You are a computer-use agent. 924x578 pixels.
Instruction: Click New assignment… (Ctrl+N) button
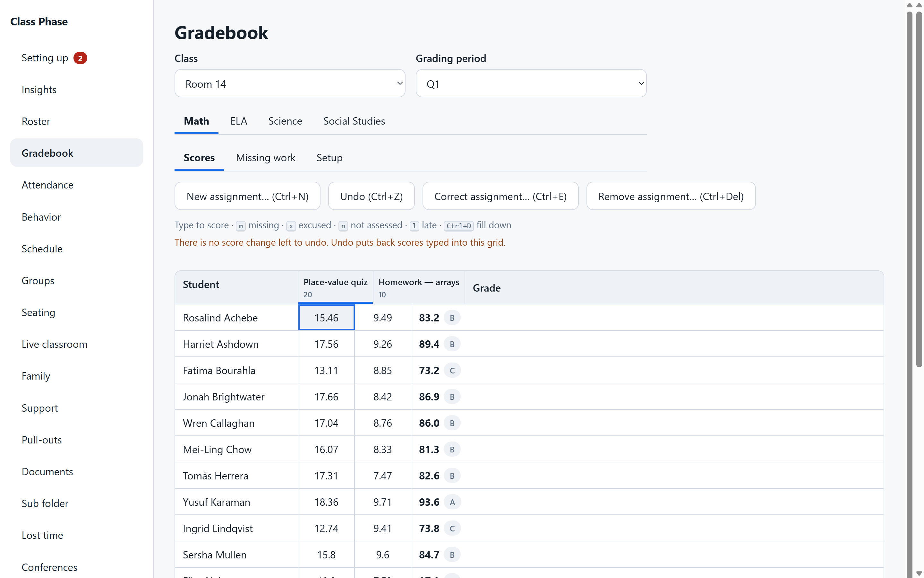click(x=247, y=196)
